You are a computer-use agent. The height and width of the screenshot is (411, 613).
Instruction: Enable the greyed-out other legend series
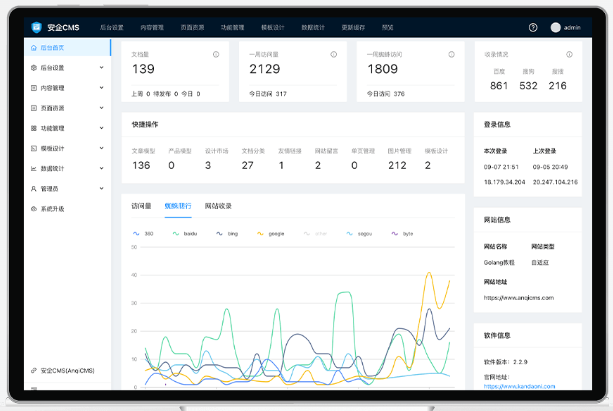coord(315,234)
